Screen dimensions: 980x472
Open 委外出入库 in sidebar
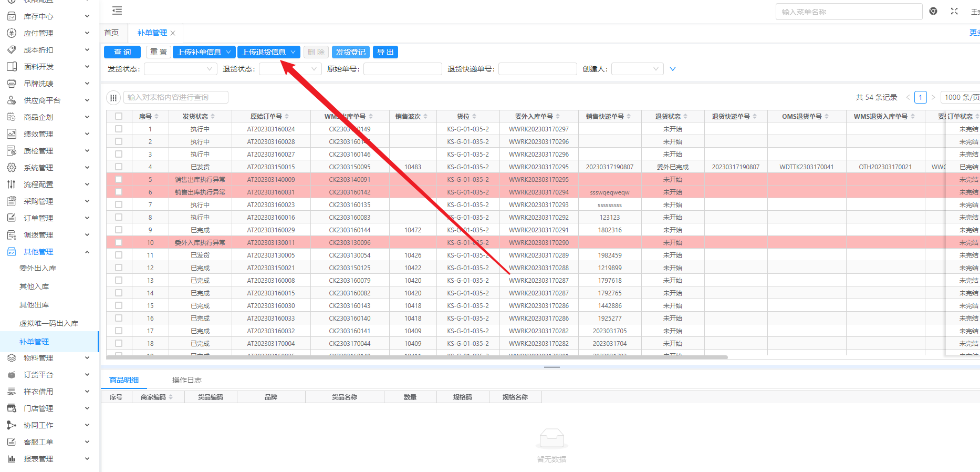click(x=38, y=268)
